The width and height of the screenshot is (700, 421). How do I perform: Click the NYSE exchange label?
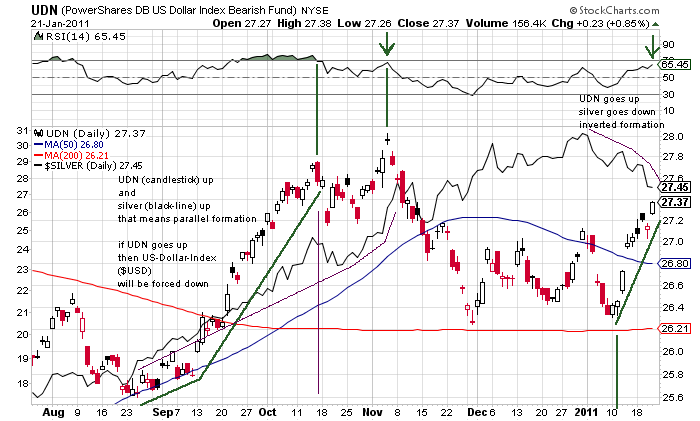click(315, 11)
